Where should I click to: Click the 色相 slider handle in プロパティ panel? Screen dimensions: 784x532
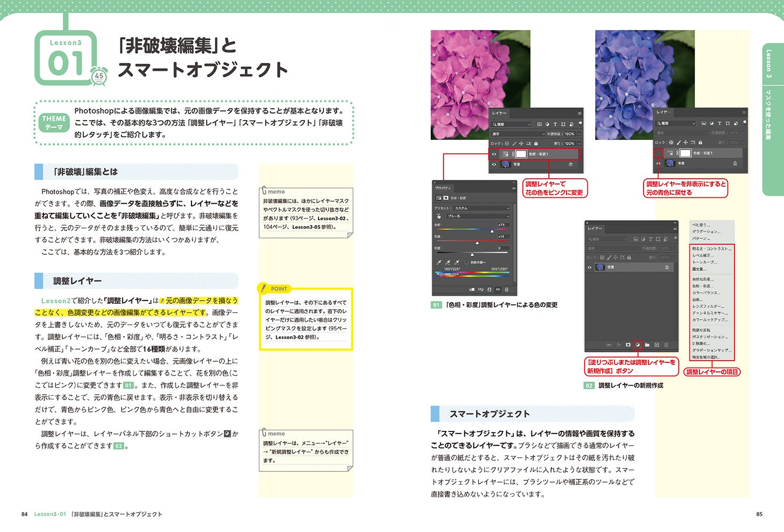pyautogui.click(x=491, y=232)
